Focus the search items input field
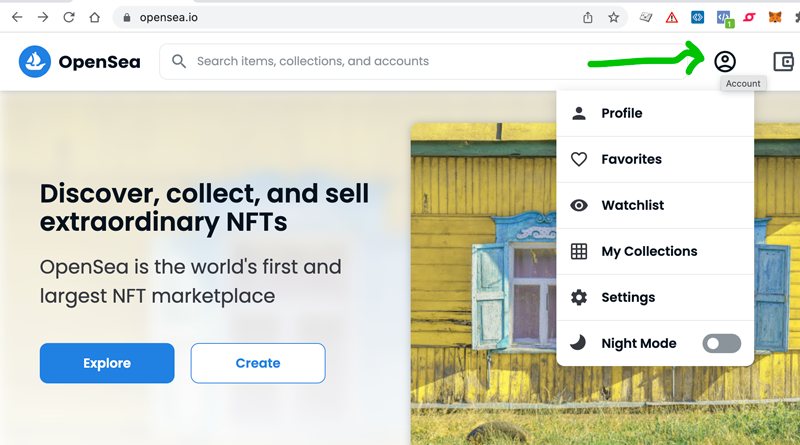Image resolution: width=800 pixels, height=445 pixels. 424,61
